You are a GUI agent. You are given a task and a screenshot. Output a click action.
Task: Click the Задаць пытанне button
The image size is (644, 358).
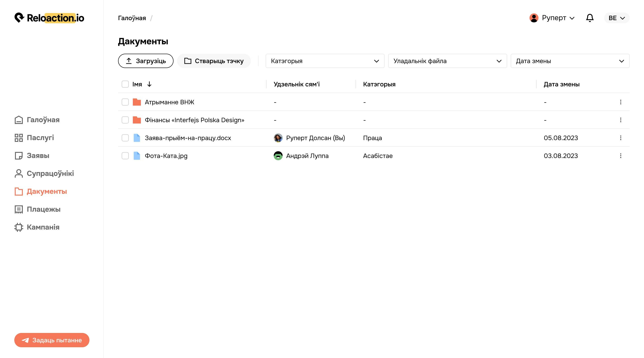tap(52, 340)
